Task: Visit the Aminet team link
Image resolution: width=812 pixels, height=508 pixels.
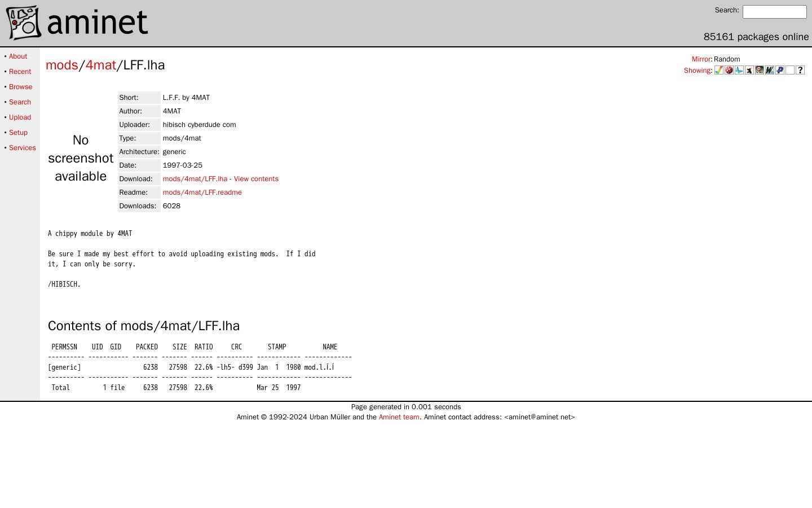Action: [x=399, y=417]
